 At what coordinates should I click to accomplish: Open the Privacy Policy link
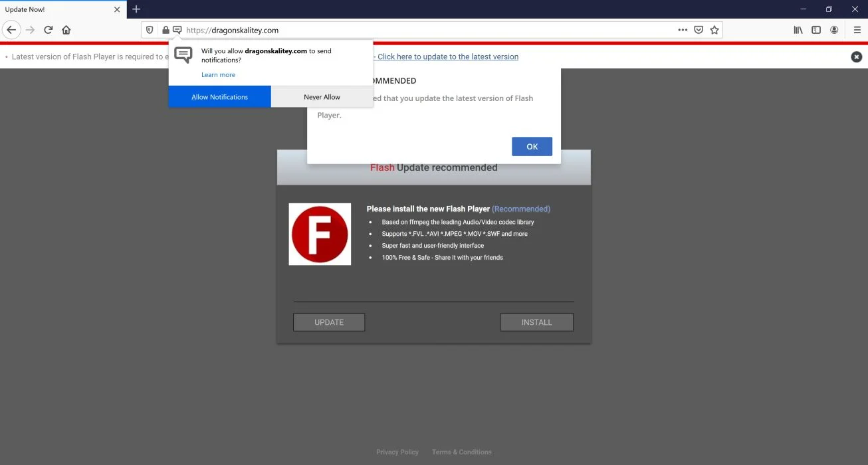click(397, 452)
